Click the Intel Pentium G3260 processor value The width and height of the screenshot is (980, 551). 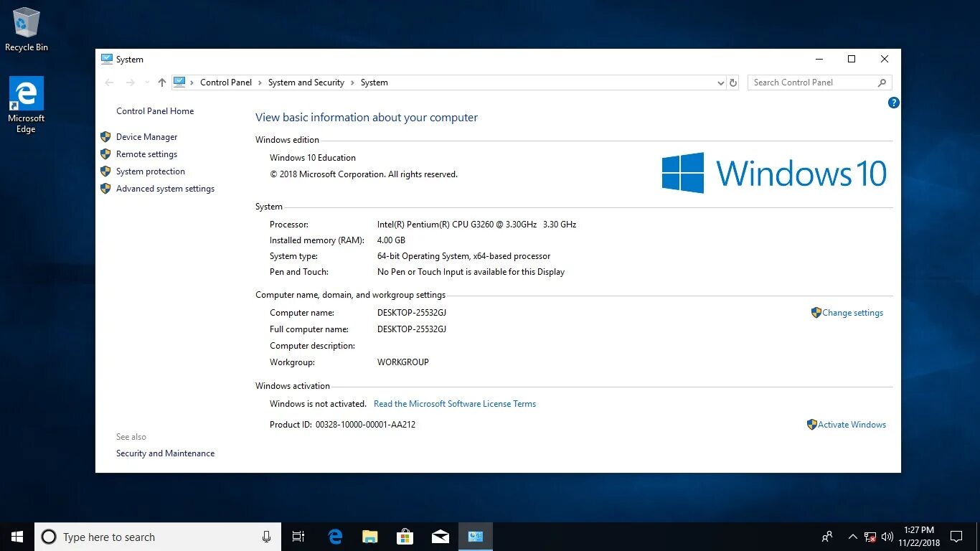(x=477, y=225)
